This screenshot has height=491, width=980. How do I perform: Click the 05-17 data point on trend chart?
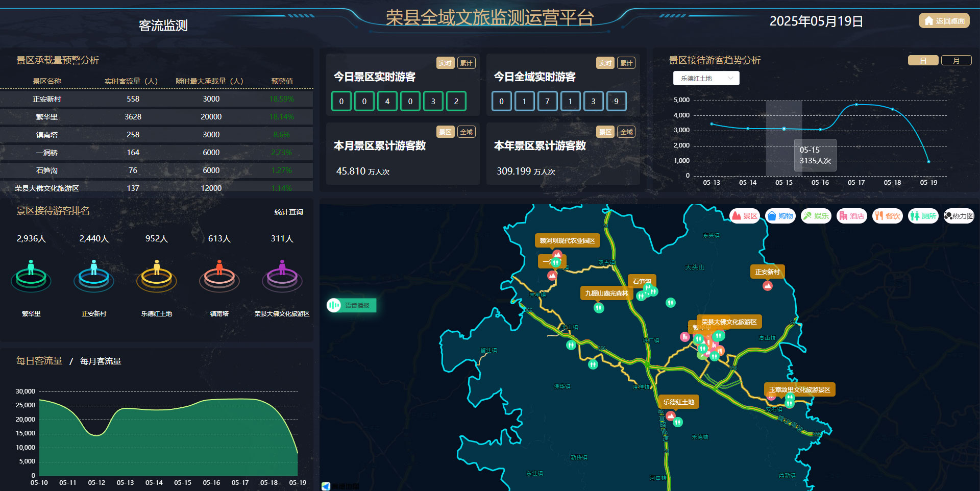pos(856,105)
